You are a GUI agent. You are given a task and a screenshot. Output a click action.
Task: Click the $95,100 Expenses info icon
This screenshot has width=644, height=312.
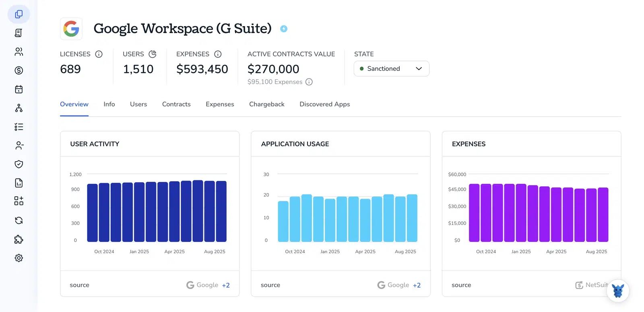[309, 82]
